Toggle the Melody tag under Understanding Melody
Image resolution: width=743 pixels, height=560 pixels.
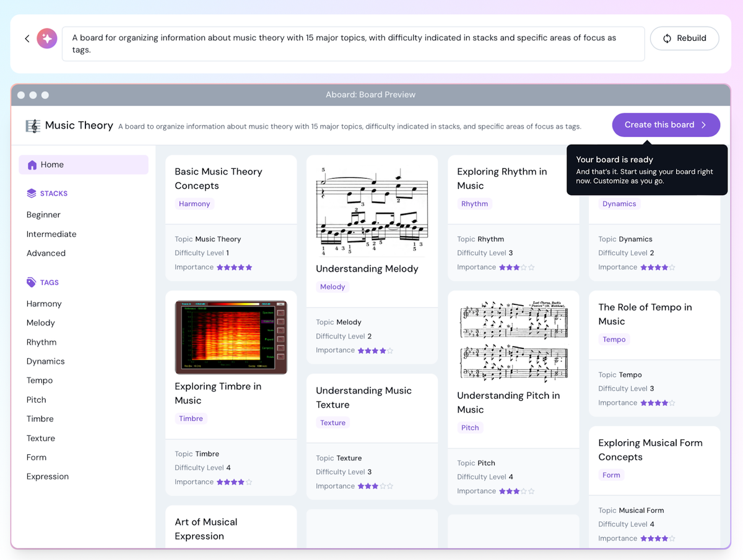332,286
